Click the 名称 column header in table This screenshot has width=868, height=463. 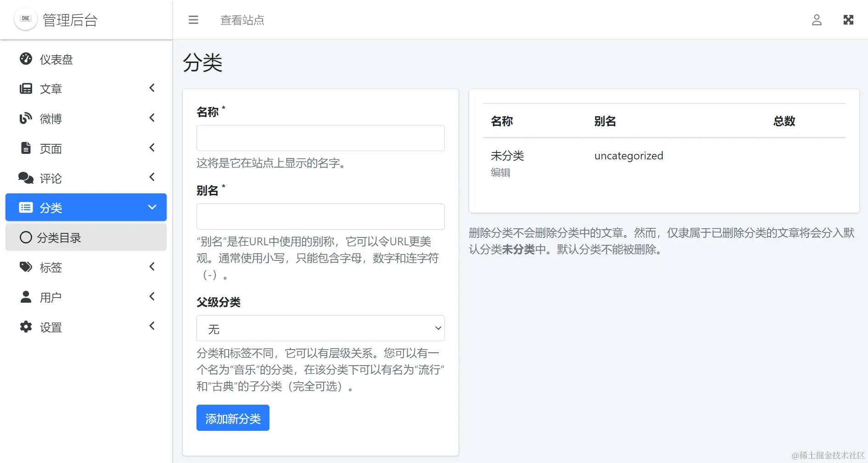(502, 121)
